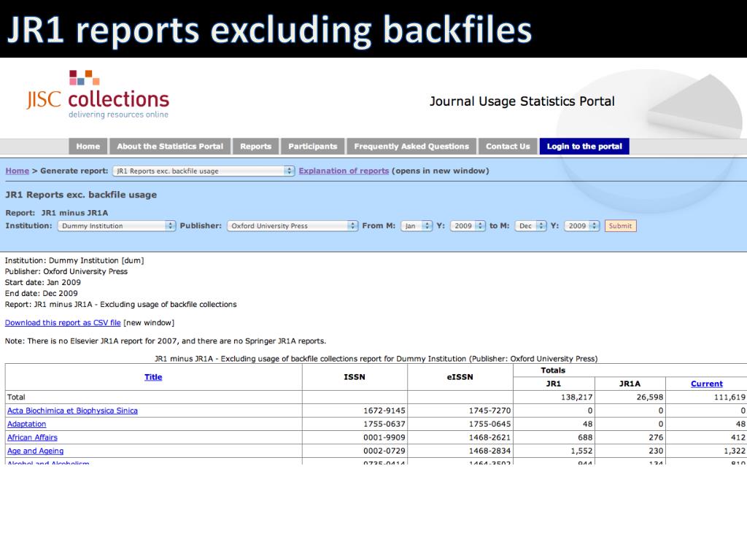The height and width of the screenshot is (560, 747).
Task: Open the Publisher dropdown
Action: coord(293,226)
